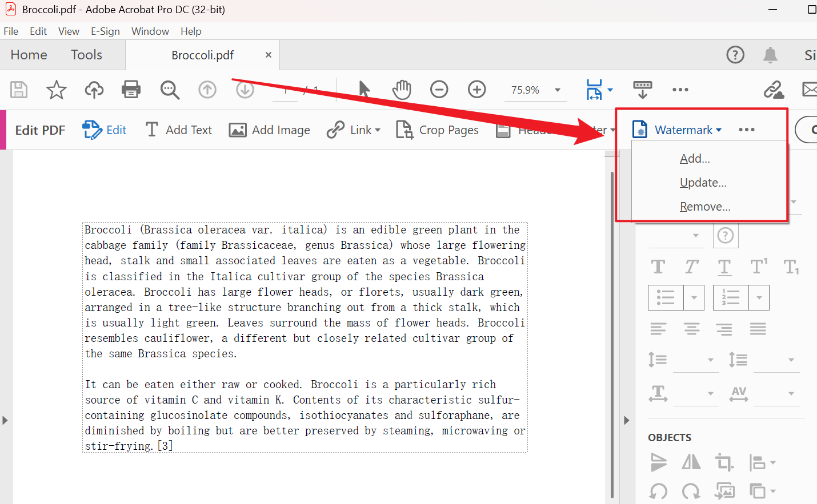Click the Add Text button
The width and height of the screenshot is (817, 504).
click(179, 130)
